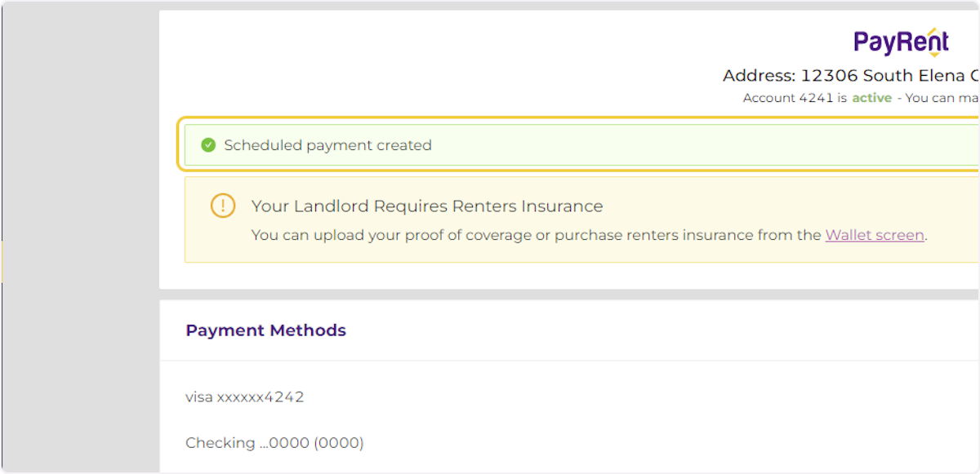Select the yellow marker on left sidebar edge
The width and height of the screenshot is (980, 474).
click(2, 261)
